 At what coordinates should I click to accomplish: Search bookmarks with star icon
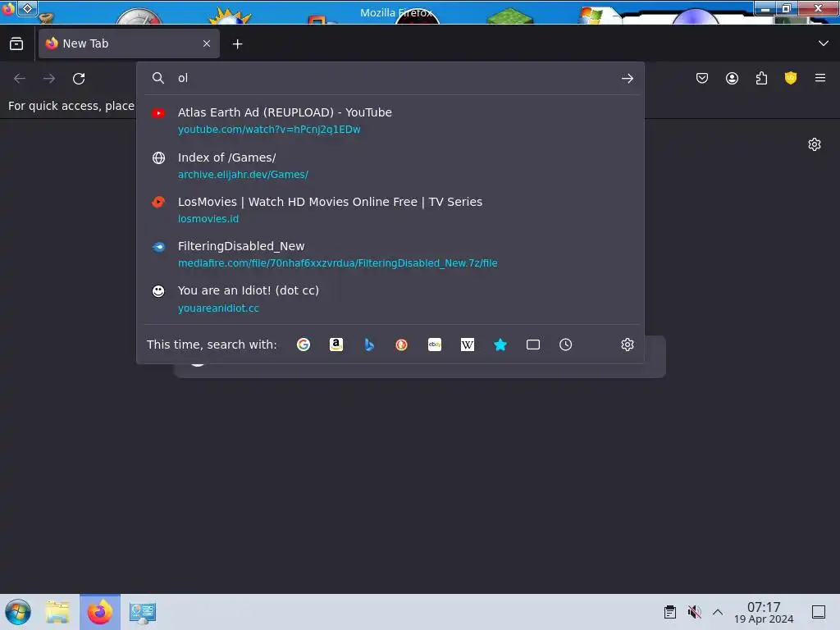tap(500, 345)
